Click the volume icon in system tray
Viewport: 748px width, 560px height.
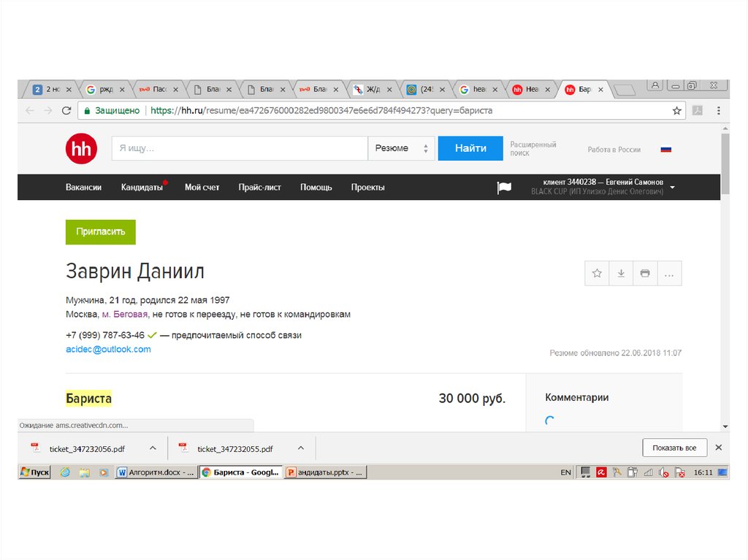[663, 472]
